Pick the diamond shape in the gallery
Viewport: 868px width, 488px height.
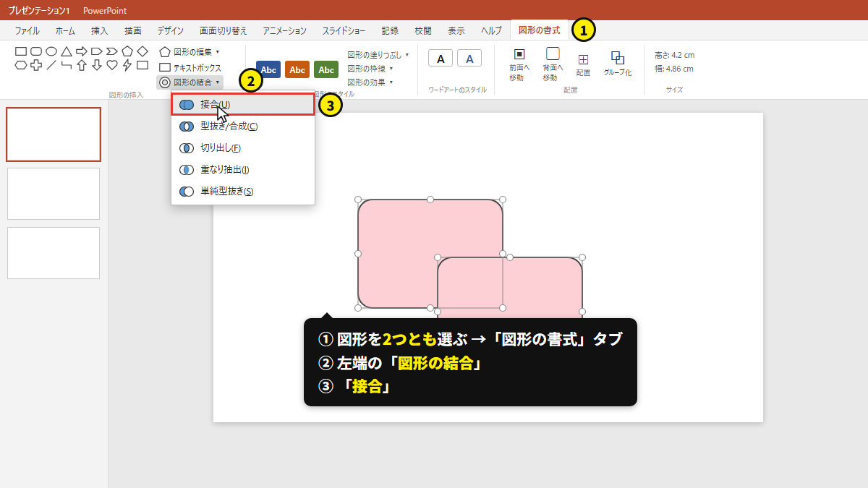click(142, 51)
